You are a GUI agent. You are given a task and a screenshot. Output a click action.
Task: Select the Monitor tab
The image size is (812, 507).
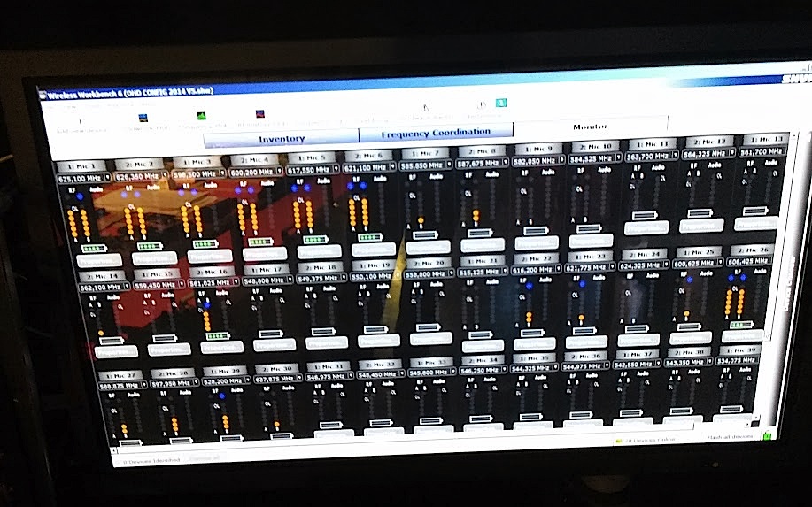pyautogui.click(x=590, y=127)
